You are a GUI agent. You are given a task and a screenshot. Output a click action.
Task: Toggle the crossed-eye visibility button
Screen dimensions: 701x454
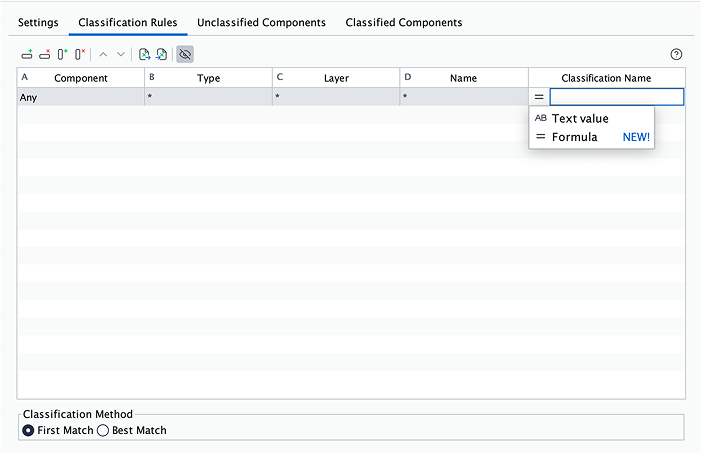185,54
